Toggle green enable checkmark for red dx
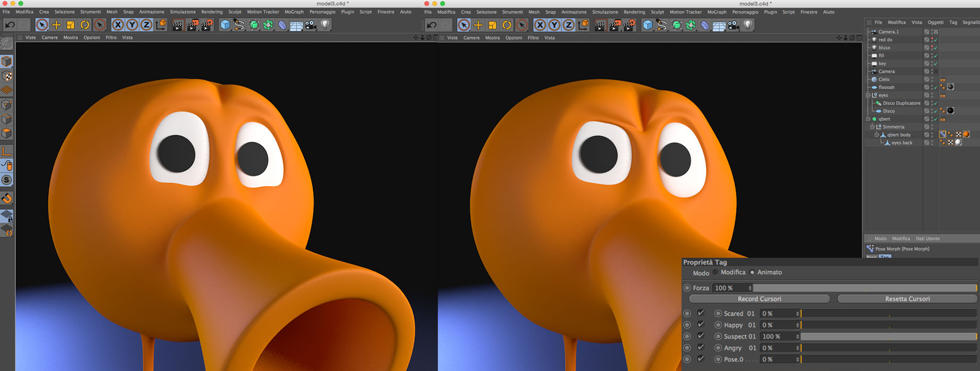The height and width of the screenshot is (371, 980). 935,40
